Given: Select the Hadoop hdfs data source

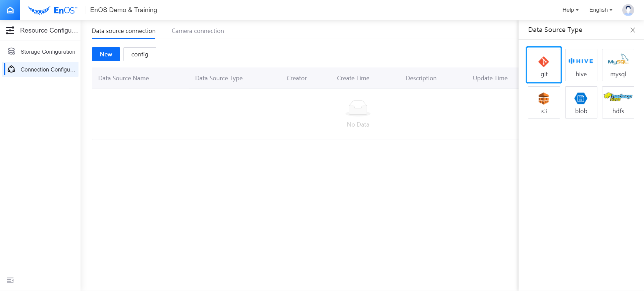Looking at the screenshot, I should (x=618, y=102).
